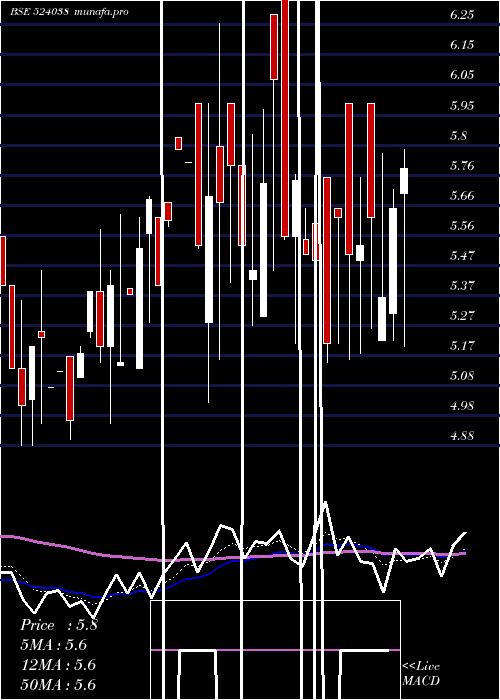The width and height of the screenshot is (500, 700).
Task: Select the 6.25 price axis label
Action: pos(462,15)
